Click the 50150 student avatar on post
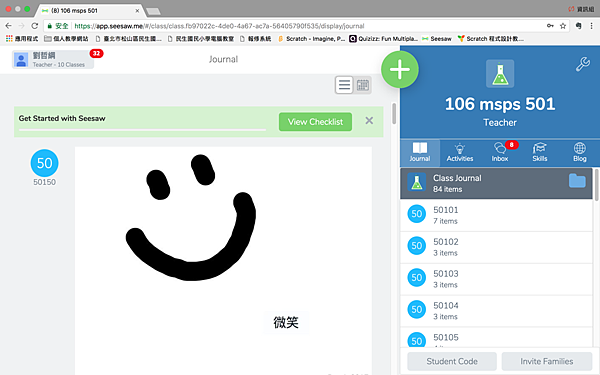600x375 pixels. (44, 163)
